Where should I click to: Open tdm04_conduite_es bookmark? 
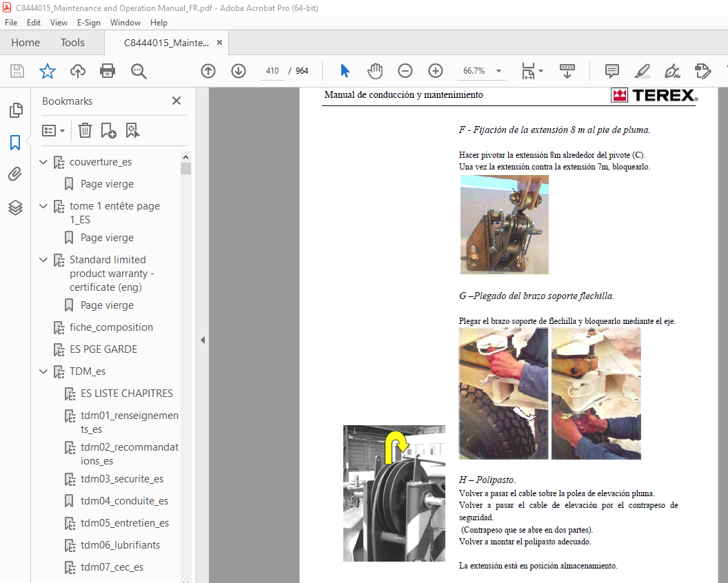click(x=124, y=501)
